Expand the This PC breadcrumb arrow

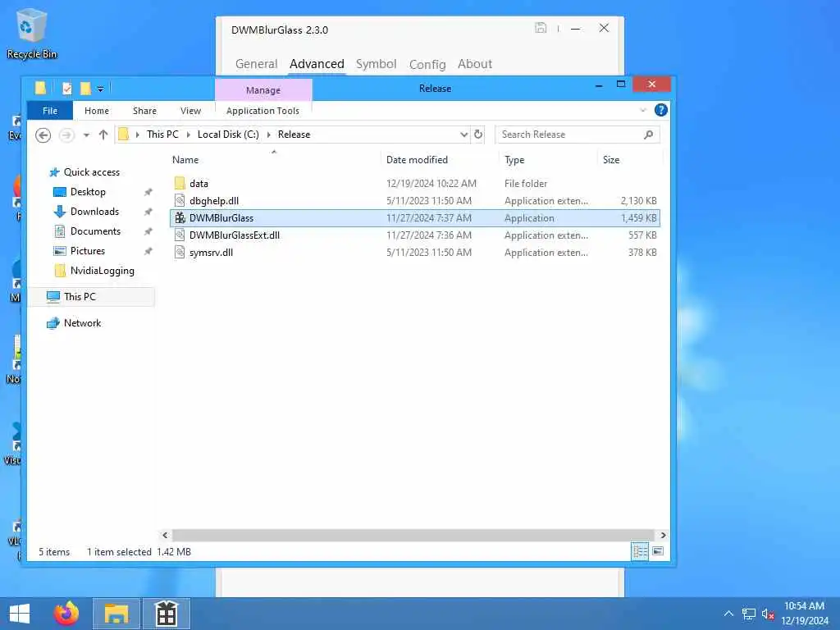[x=188, y=135]
